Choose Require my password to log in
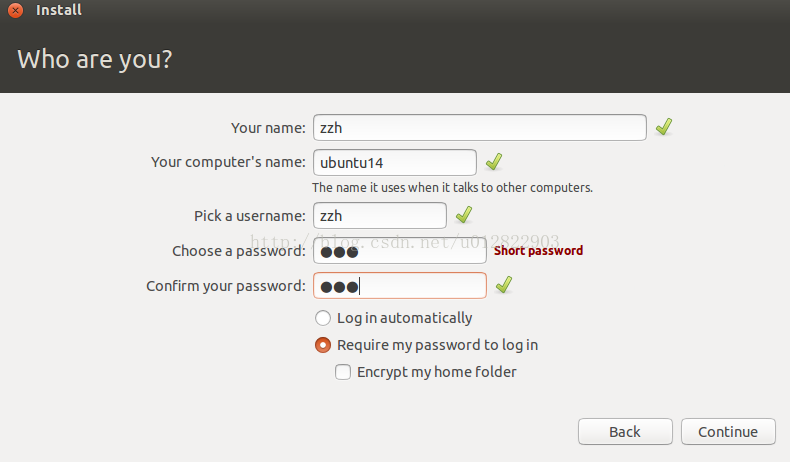The height and width of the screenshot is (462, 790). click(323, 345)
